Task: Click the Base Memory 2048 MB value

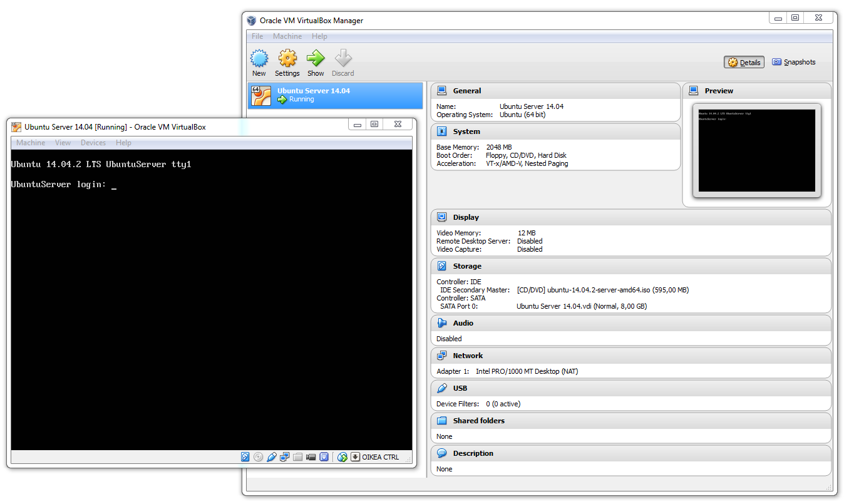Action: click(499, 147)
